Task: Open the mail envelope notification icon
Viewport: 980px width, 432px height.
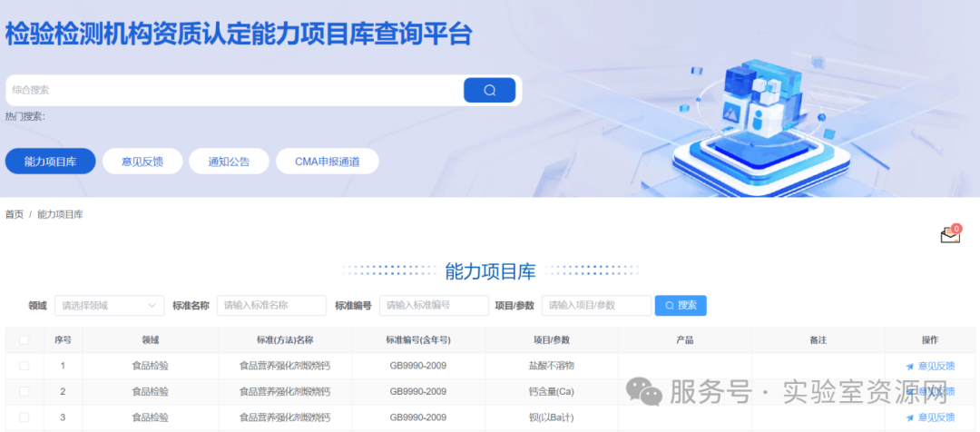Action: pos(949,235)
